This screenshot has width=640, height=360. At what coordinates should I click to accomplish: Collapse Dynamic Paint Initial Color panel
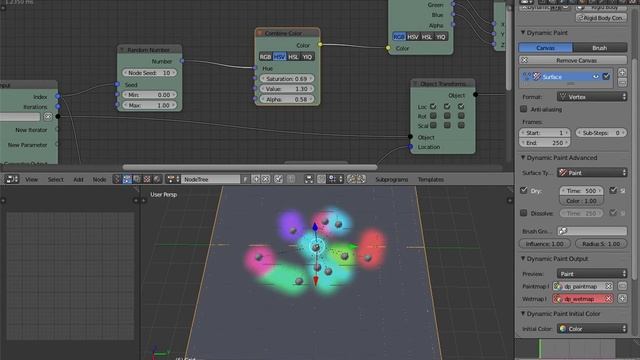coord(522,314)
